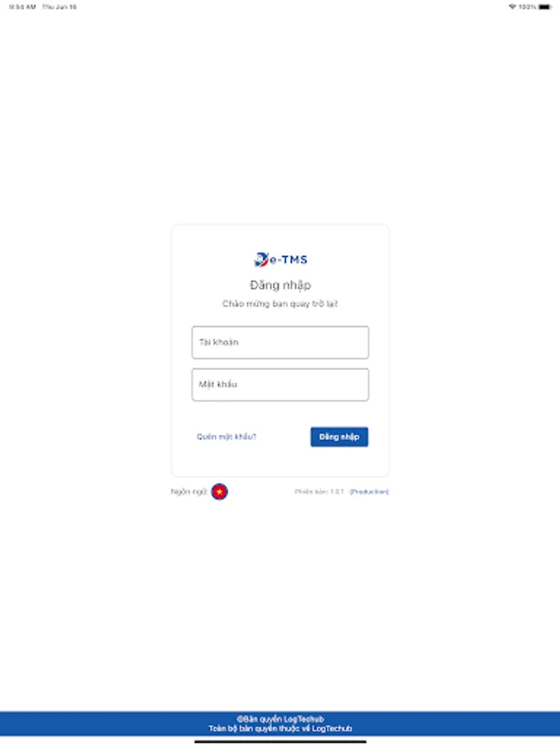Tap the 100% battery percentage
560x747 pixels.
click(527, 7)
